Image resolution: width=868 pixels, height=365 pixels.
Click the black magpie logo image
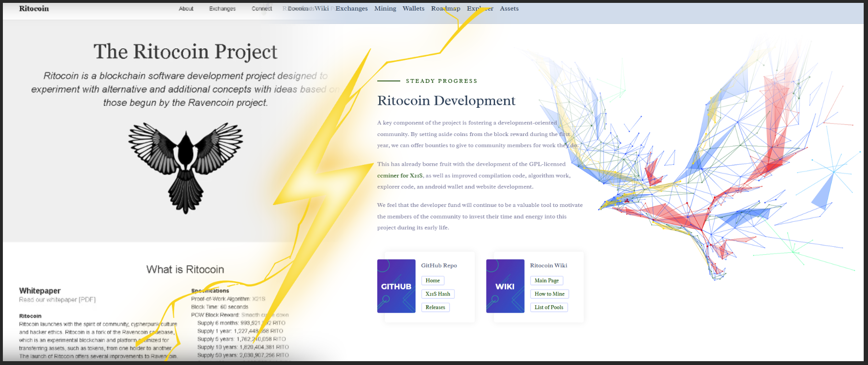coord(186,167)
